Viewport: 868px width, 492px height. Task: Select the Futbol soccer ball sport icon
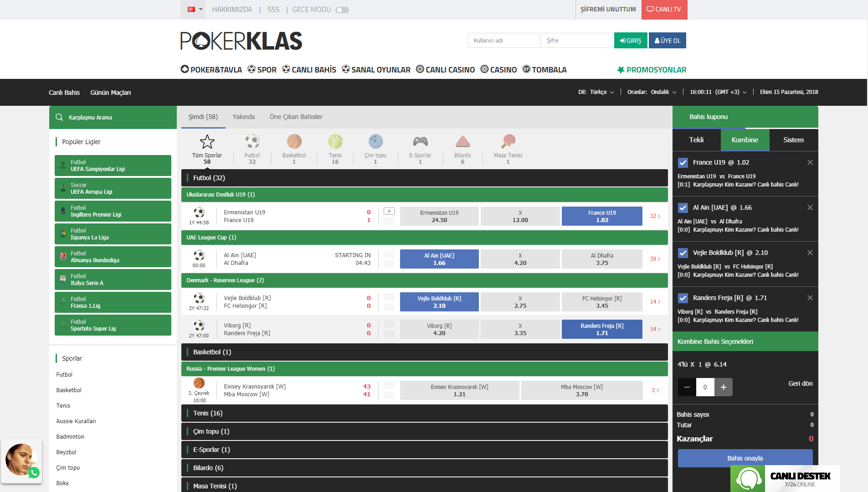(x=252, y=142)
